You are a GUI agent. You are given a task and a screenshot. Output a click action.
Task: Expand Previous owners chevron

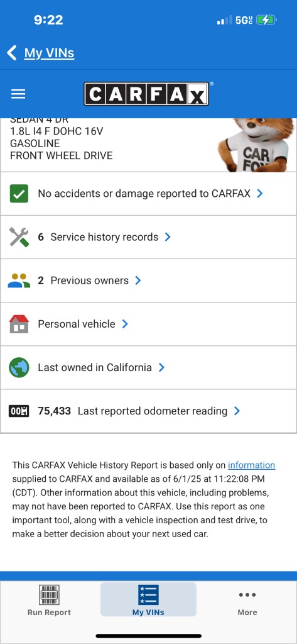(138, 280)
